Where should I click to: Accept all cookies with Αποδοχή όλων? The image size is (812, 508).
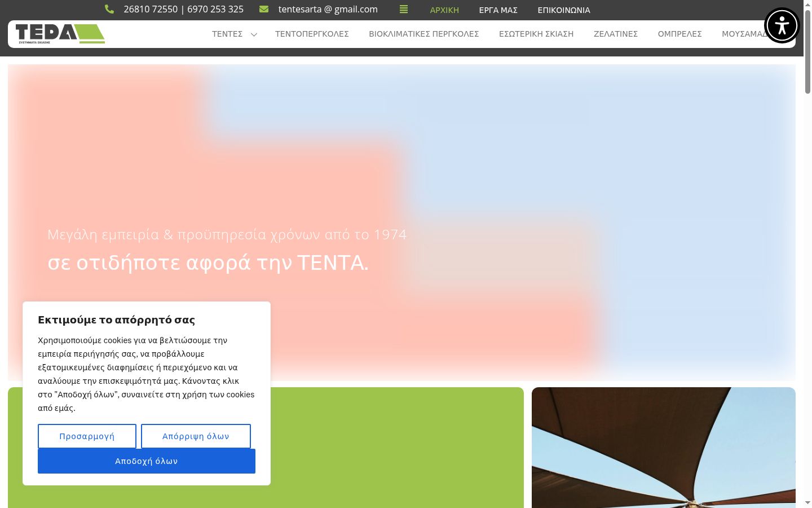click(147, 461)
